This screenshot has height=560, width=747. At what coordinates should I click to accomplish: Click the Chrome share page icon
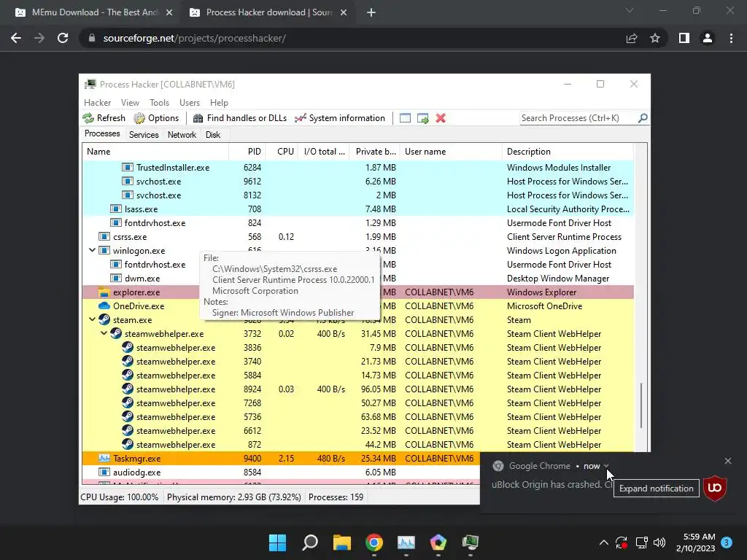(632, 38)
